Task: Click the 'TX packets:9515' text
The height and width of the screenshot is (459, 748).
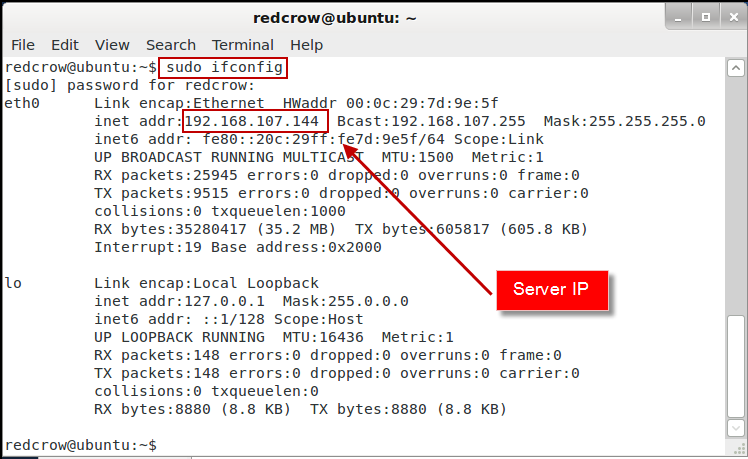Action: (161, 193)
